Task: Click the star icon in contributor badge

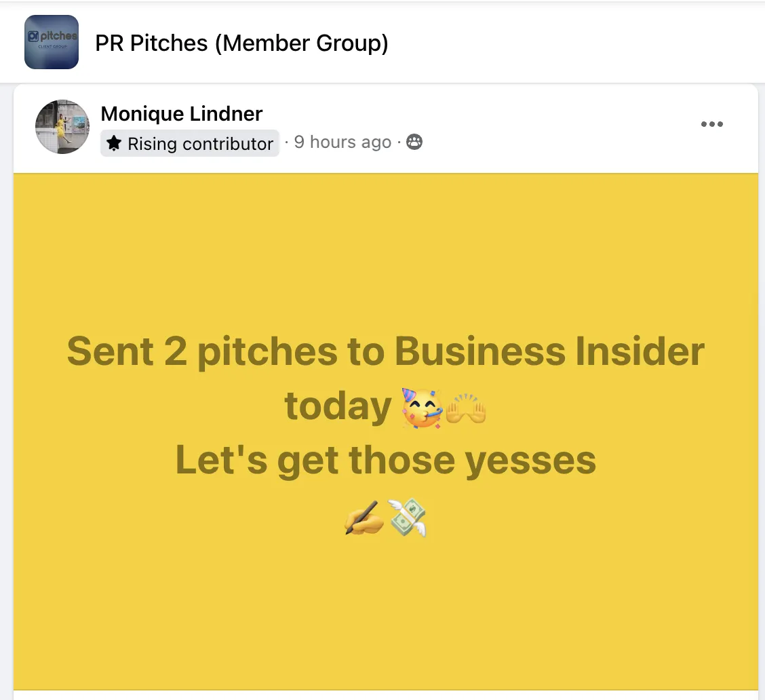Action: point(114,143)
